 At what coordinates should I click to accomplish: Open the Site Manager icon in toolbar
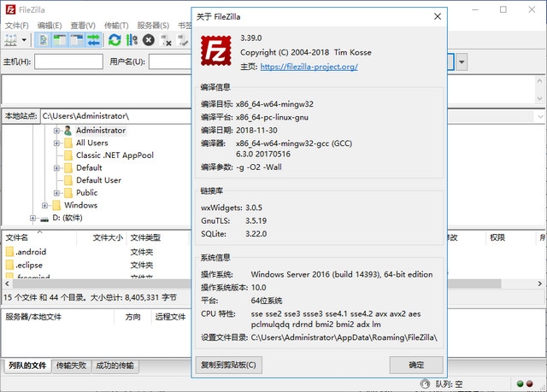coord(11,40)
